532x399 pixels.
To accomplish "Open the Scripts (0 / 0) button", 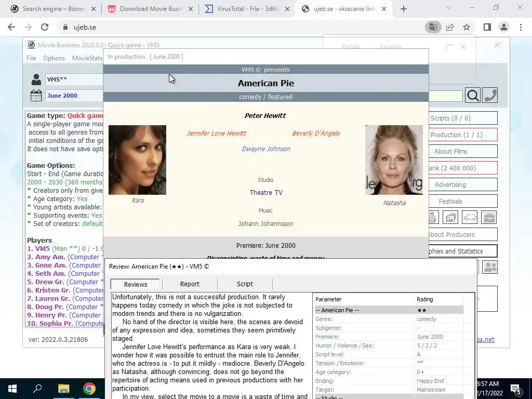I will [x=463, y=118].
